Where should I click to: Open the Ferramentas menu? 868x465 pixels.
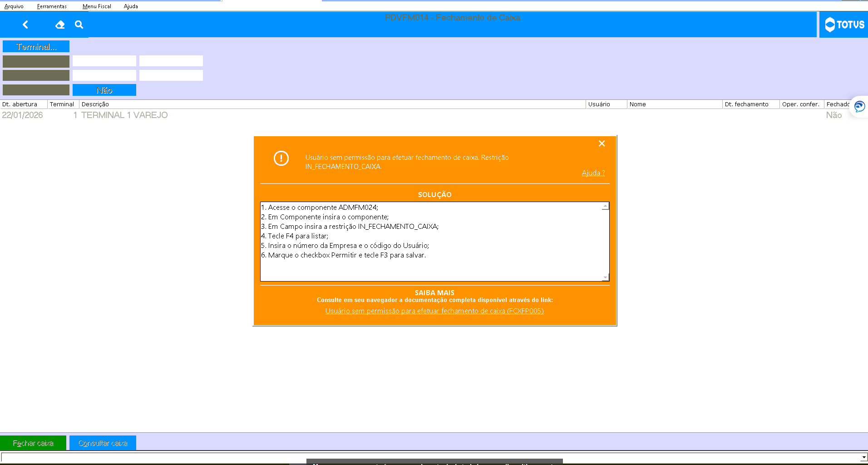(52, 6)
